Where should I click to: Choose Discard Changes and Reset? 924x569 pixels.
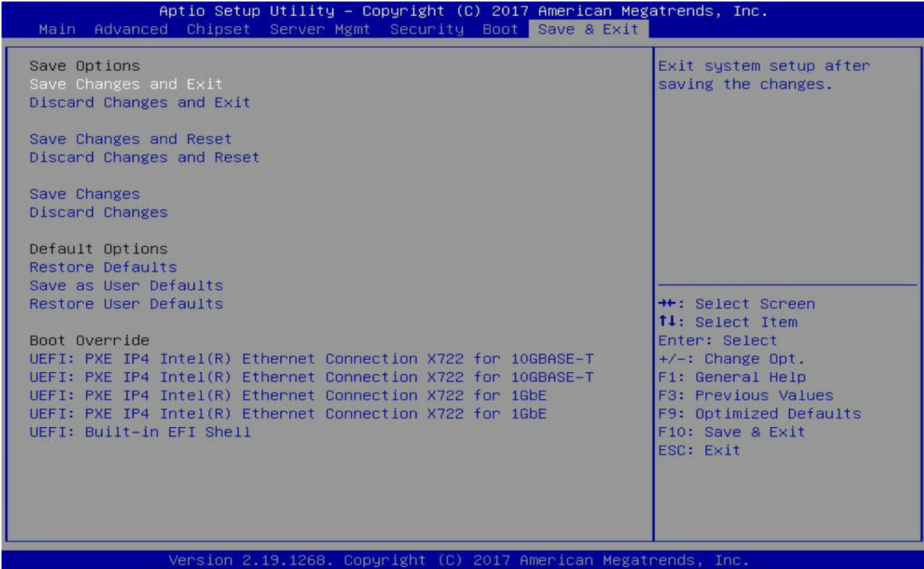144,157
